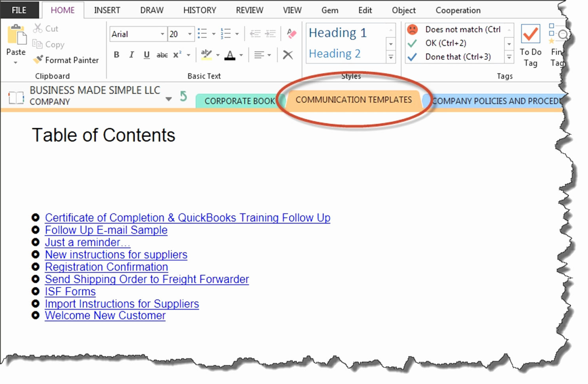588x384 pixels.
Task: Open the Font Size dropdown
Action: (190, 34)
